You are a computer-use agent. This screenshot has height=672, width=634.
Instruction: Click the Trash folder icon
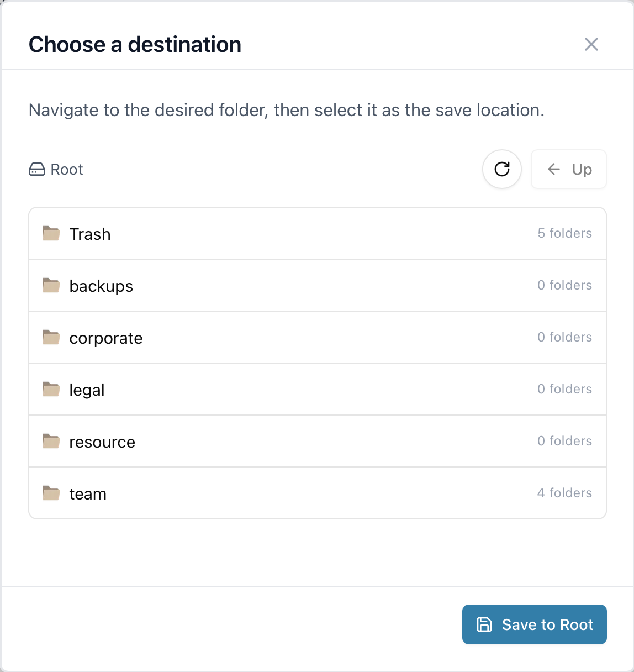pyautogui.click(x=51, y=234)
